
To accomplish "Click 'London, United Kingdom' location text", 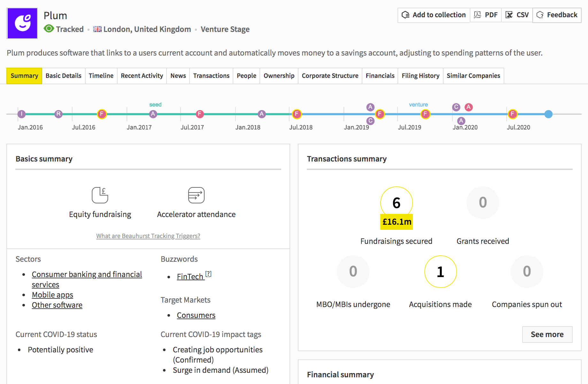I will coord(147,29).
